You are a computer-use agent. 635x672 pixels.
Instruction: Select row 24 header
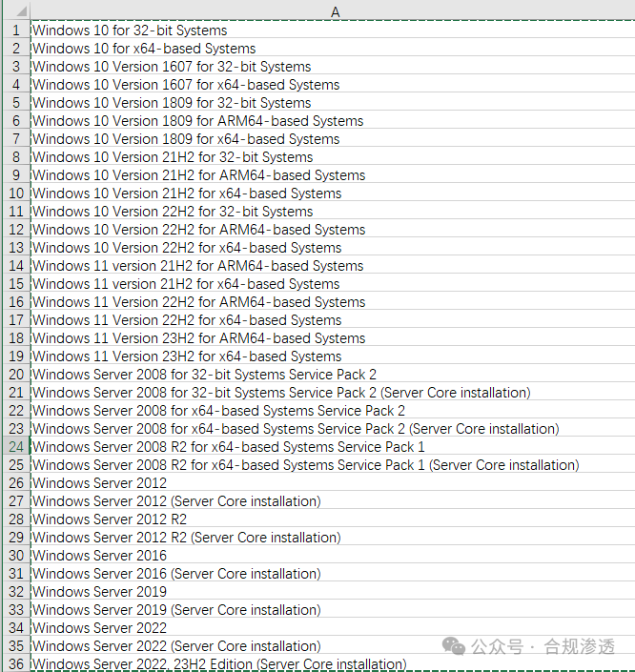(x=16, y=447)
